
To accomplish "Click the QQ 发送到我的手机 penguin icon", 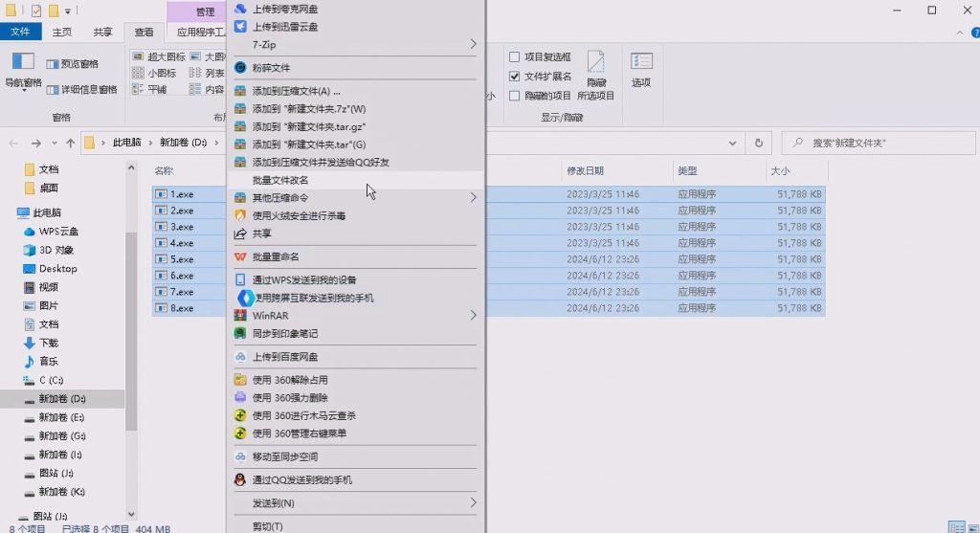I will (x=241, y=479).
